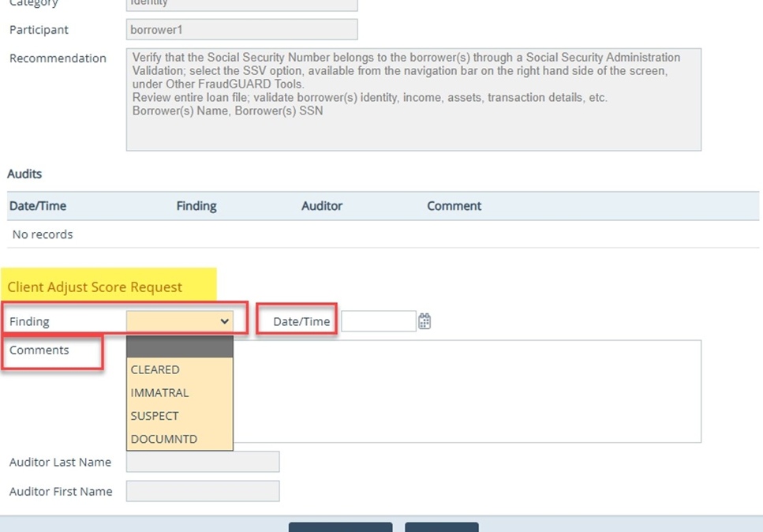Pick the SUSPECT finding option

(x=155, y=415)
